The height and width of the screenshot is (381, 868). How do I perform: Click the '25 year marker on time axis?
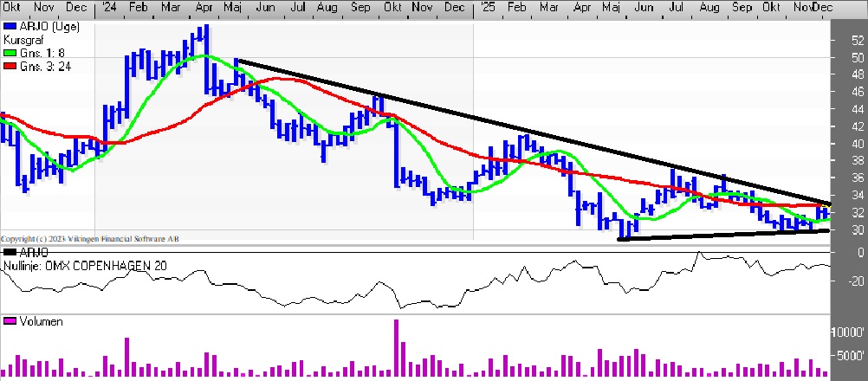(x=486, y=8)
